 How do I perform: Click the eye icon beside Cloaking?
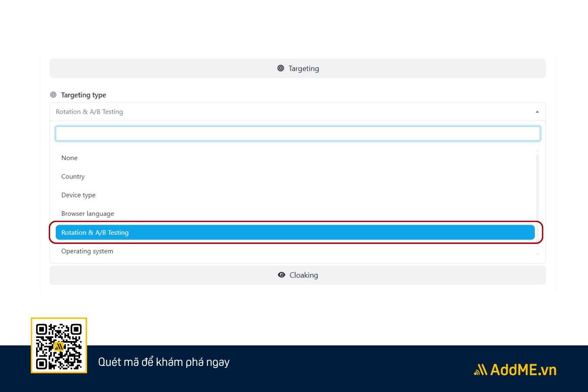coord(282,275)
